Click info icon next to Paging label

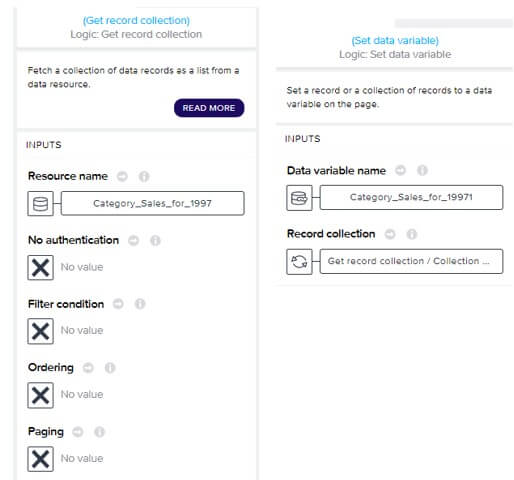[x=99, y=432]
